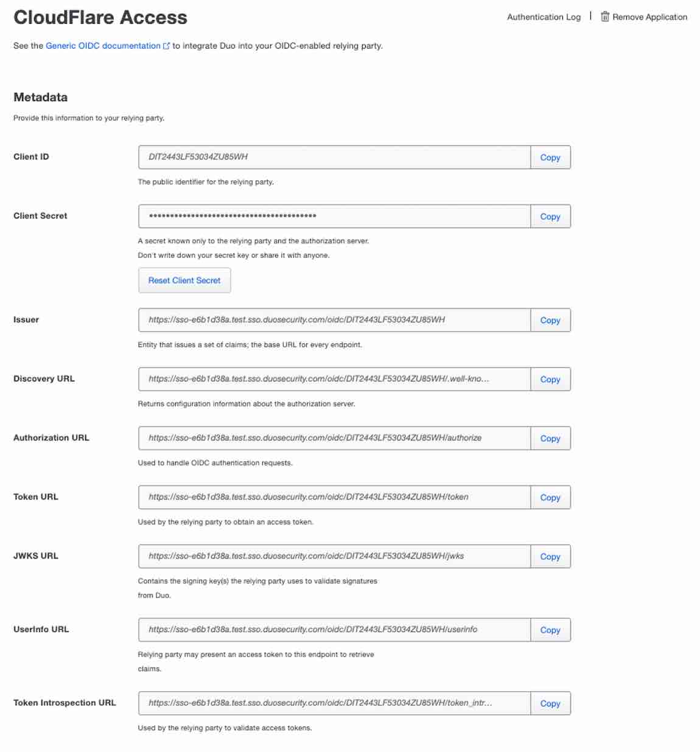Copy the Authorization URL
700x752 pixels.
click(550, 438)
